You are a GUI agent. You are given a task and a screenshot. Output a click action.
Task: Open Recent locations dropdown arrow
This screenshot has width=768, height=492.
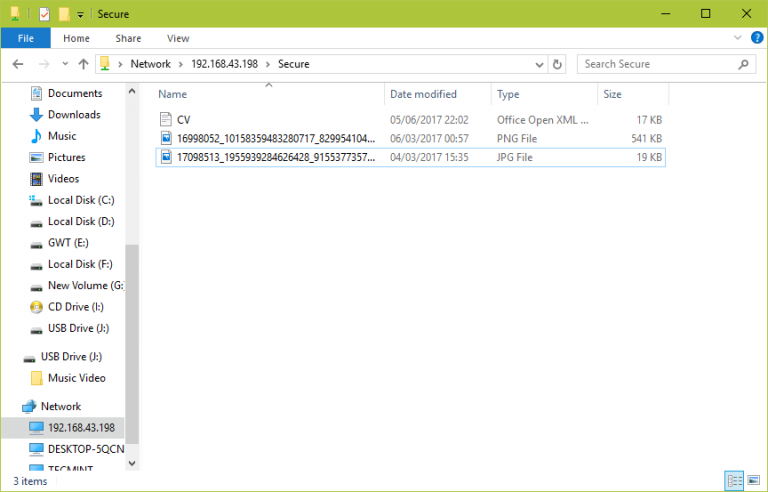63,64
